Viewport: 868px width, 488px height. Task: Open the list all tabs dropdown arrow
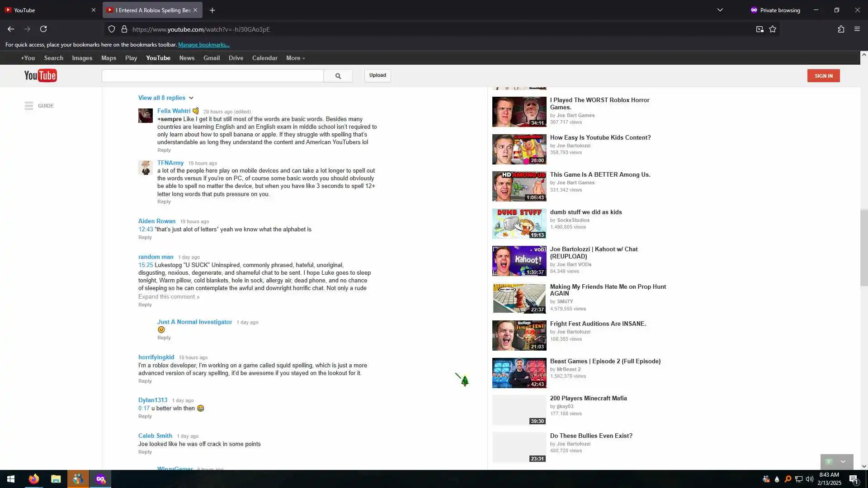click(x=720, y=10)
